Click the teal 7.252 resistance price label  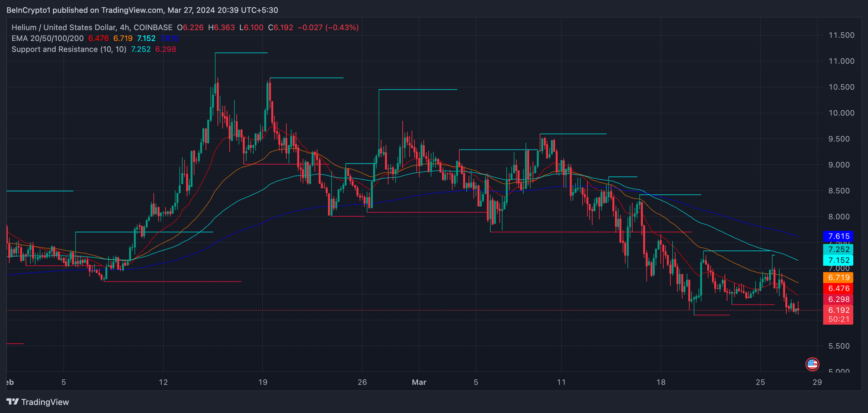(x=838, y=249)
